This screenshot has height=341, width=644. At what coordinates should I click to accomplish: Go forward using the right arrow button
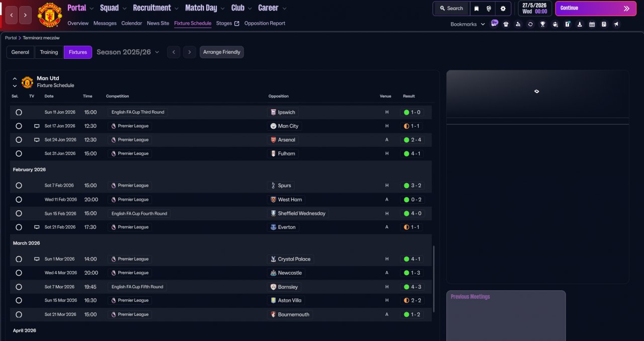(x=26, y=15)
